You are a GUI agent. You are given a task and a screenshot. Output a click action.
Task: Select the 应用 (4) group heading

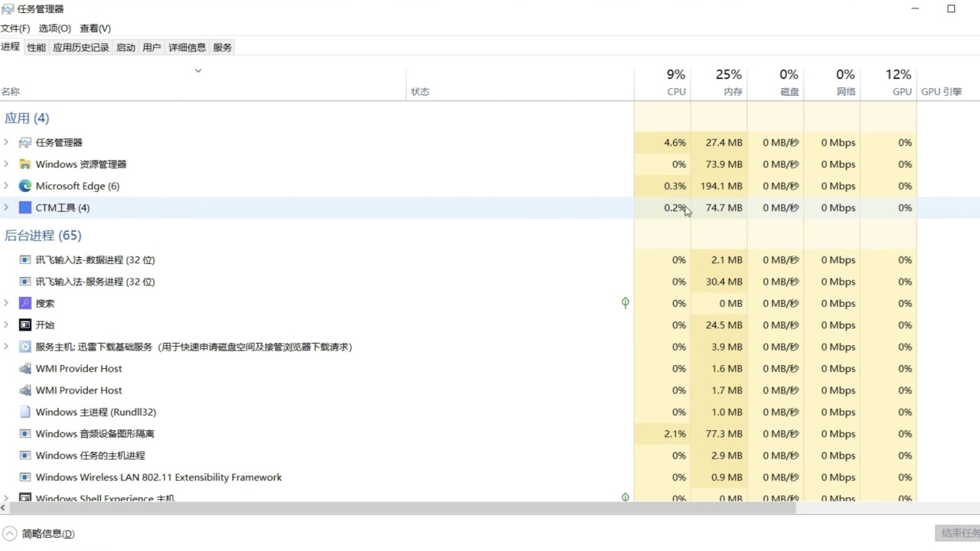[x=27, y=118]
